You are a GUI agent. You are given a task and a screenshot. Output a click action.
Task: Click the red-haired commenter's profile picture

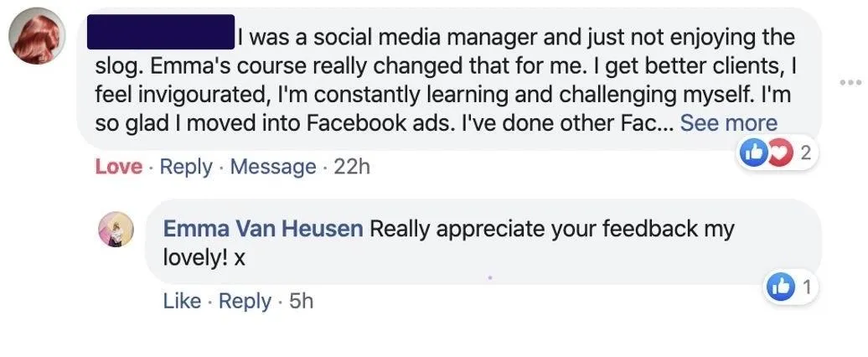pos(36,39)
